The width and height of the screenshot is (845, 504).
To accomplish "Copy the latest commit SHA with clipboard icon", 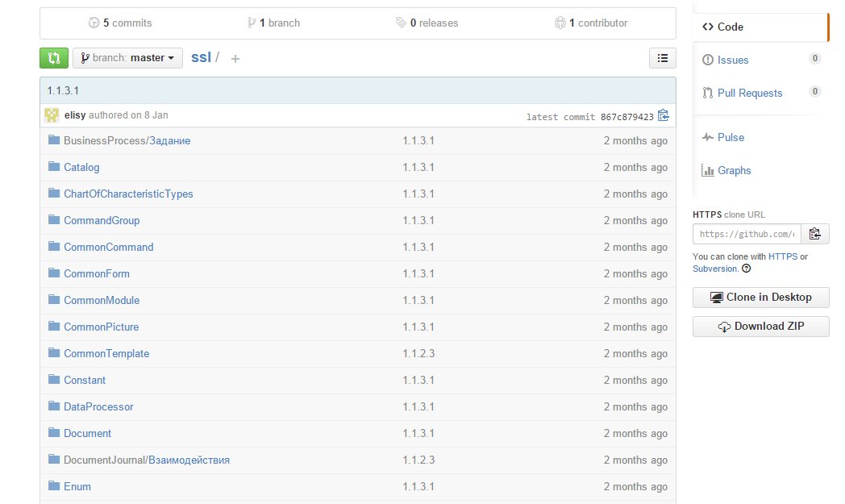I will click(x=664, y=116).
